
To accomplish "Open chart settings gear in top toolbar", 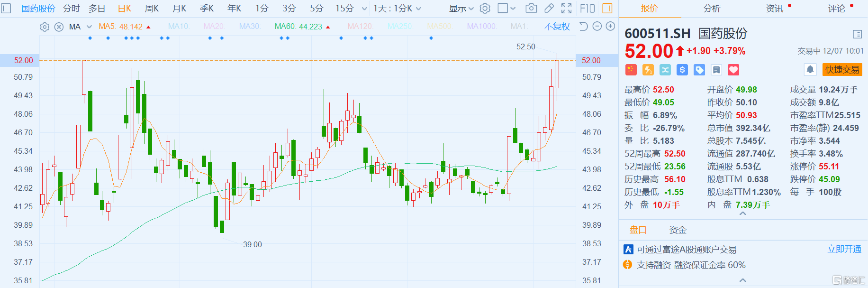I will [x=485, y=9].
